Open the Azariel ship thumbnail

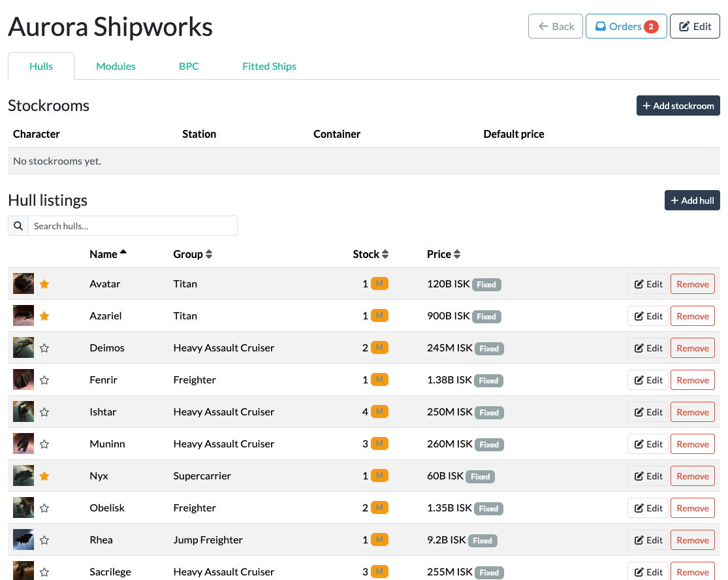[24, 315]
